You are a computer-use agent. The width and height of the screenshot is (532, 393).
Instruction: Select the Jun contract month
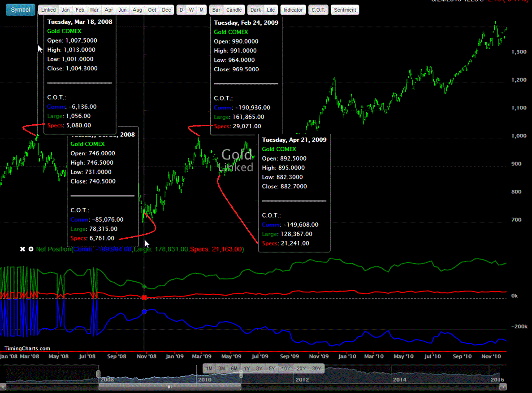coord(122,10)
